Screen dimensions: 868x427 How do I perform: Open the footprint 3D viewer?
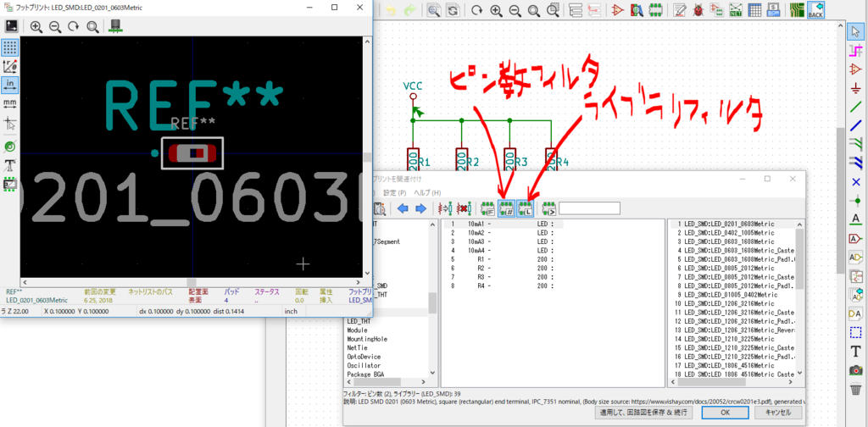click(115, 26)
